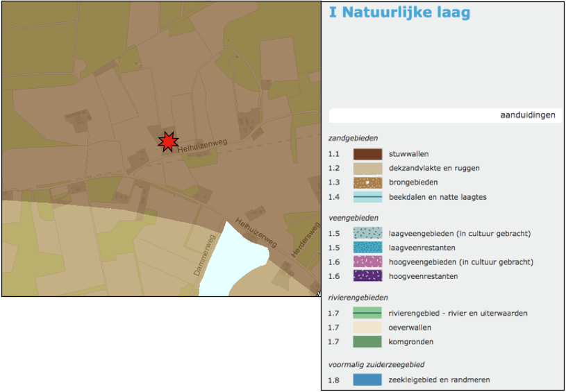Click the komgronden dark green swatch

pos(367,341)
